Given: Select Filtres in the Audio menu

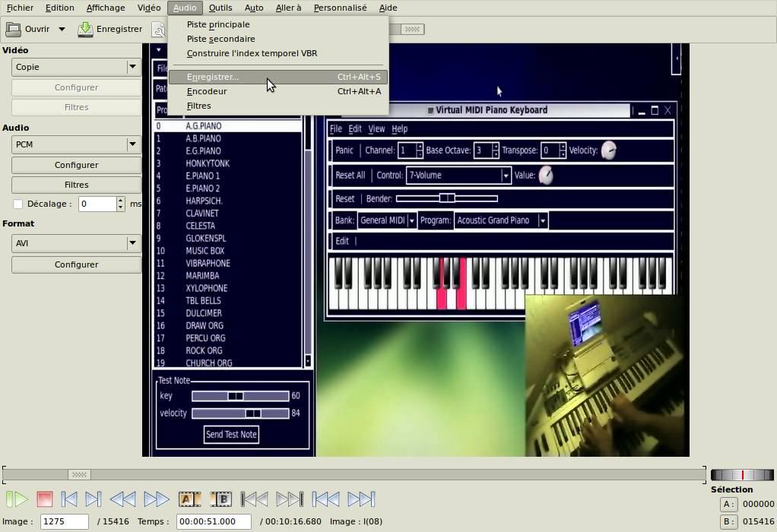Looking at the screenshot, I should (x=278, y=106).
